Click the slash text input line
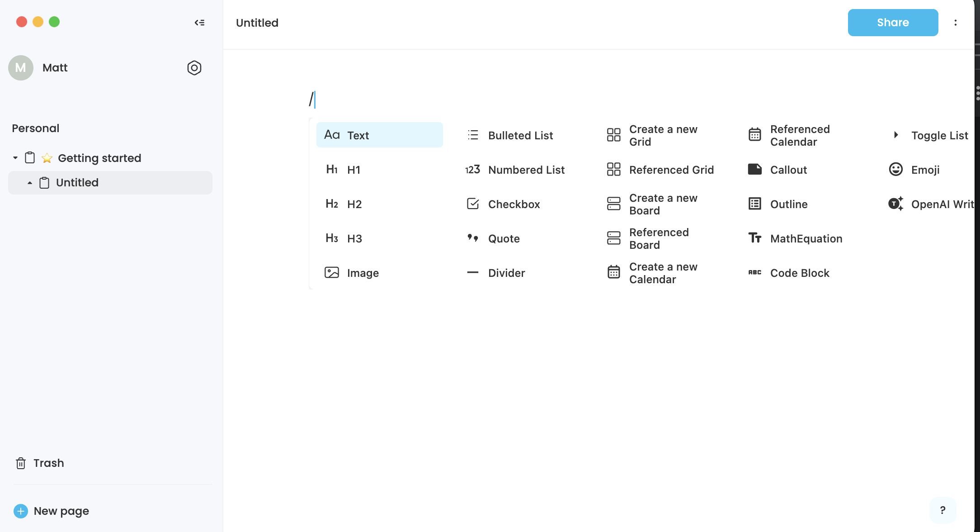The width and height of the screenshot is (980, 532). (x=407, y=100)
